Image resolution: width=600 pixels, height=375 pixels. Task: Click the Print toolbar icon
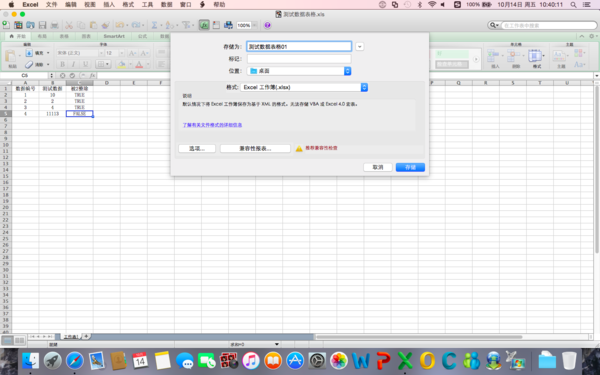pyautogui.click(x=55, y=25)
